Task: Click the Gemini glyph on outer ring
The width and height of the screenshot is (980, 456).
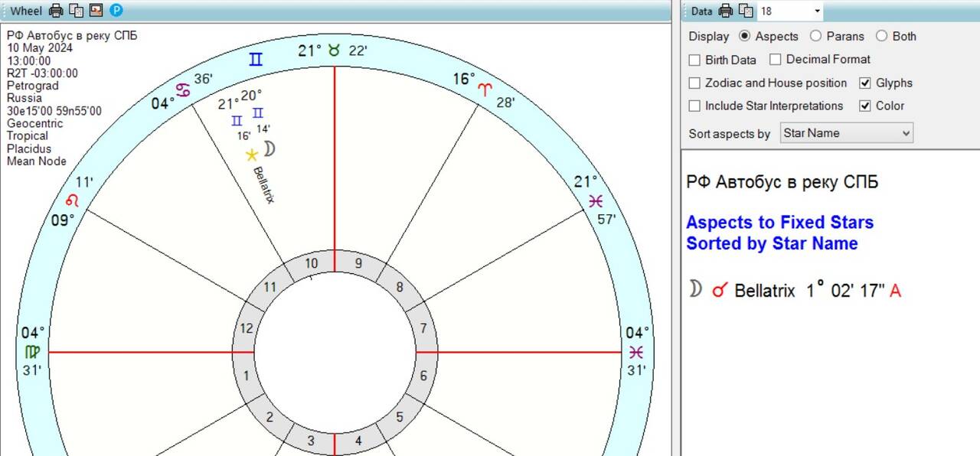Action: pos(256,59)
